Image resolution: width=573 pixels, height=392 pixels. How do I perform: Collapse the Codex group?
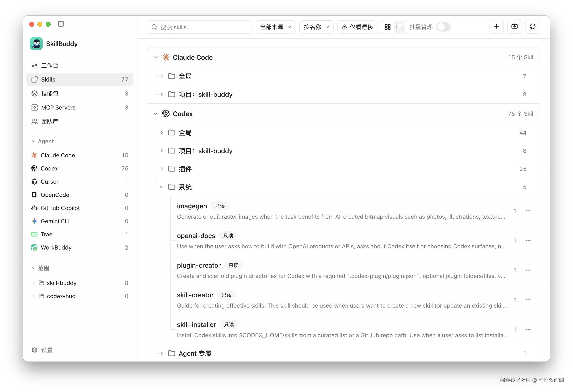click(x=156, y=114)
